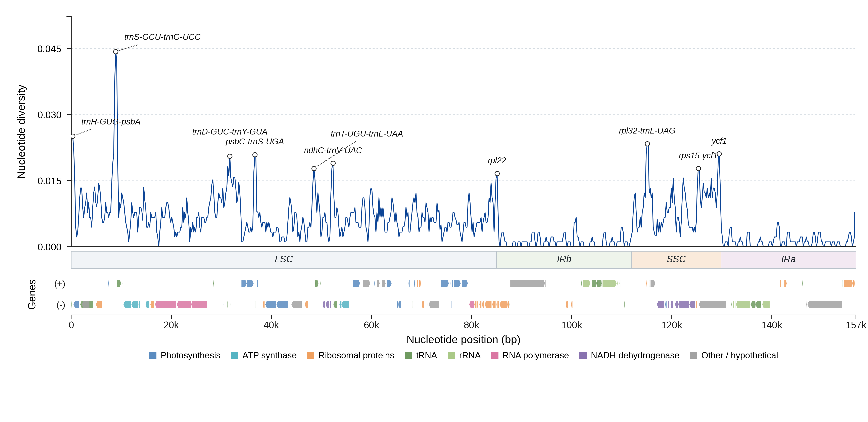Screen dimensions: 868x422
Task: Click the 80k x-axis tick label
Action: pyautogui.click(x=471, y=325)
